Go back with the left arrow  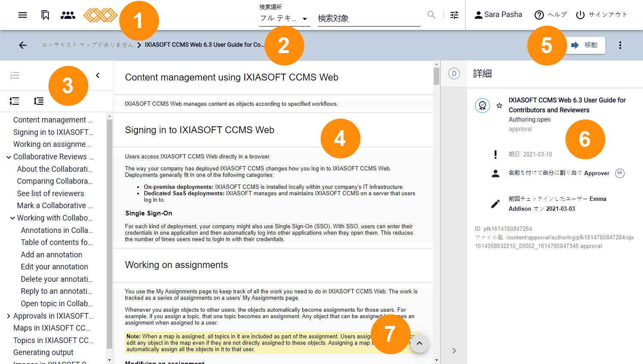click(x=23, y=45)
